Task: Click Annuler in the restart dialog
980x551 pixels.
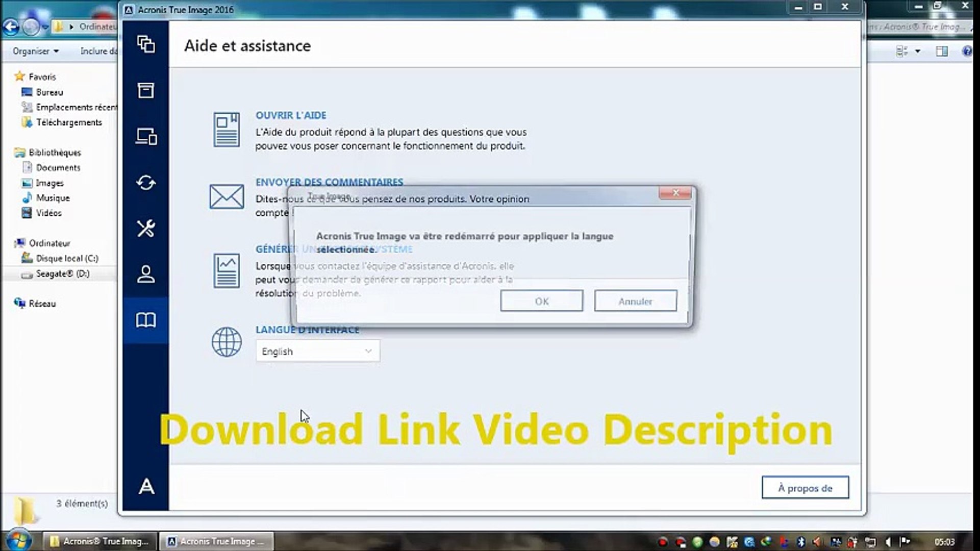Action: (x=635, y=301)
